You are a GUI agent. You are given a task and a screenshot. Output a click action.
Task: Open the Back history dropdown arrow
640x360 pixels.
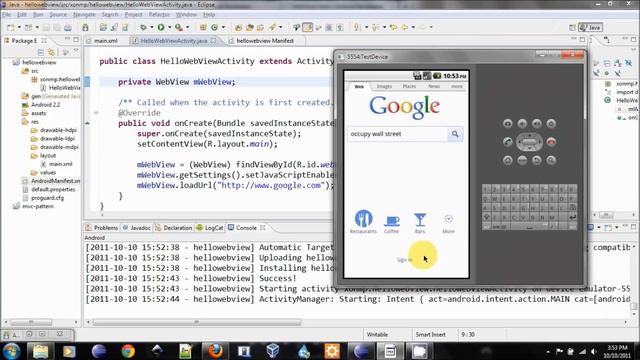click(x=413, y=27)
